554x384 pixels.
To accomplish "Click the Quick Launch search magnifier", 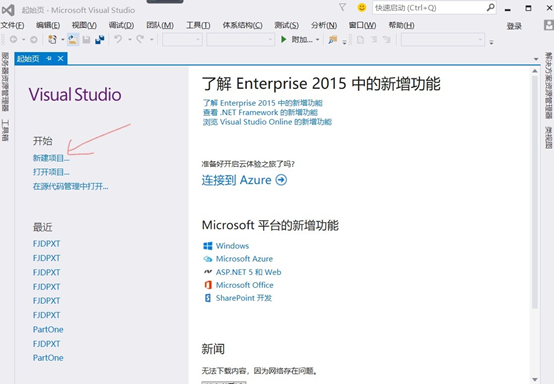I will point(490,7).
